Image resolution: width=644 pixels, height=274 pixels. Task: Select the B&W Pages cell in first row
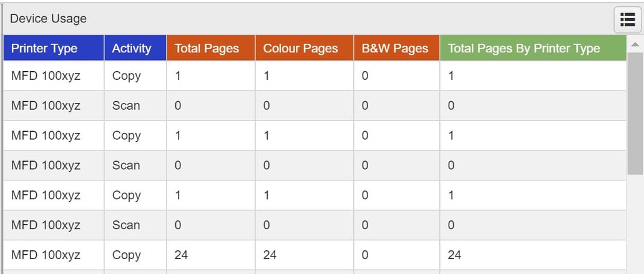click(x=365, y=76)
